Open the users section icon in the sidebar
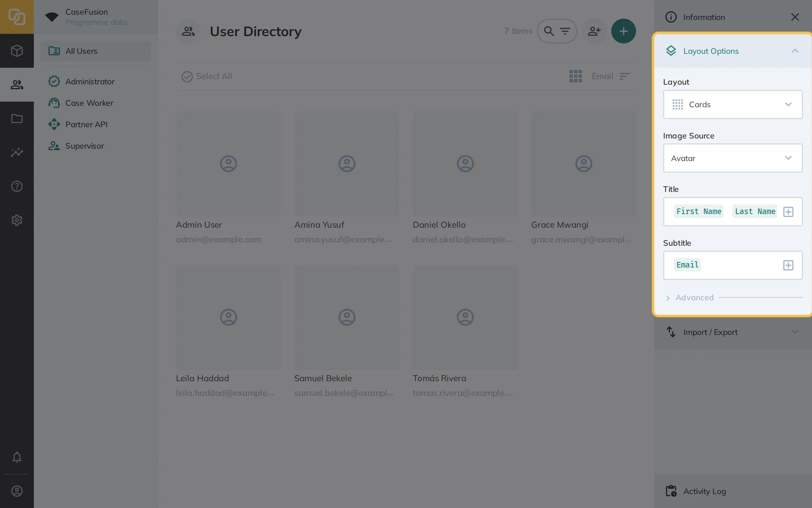812x508 pixels. pyautogui.click(x=17, y=85)
